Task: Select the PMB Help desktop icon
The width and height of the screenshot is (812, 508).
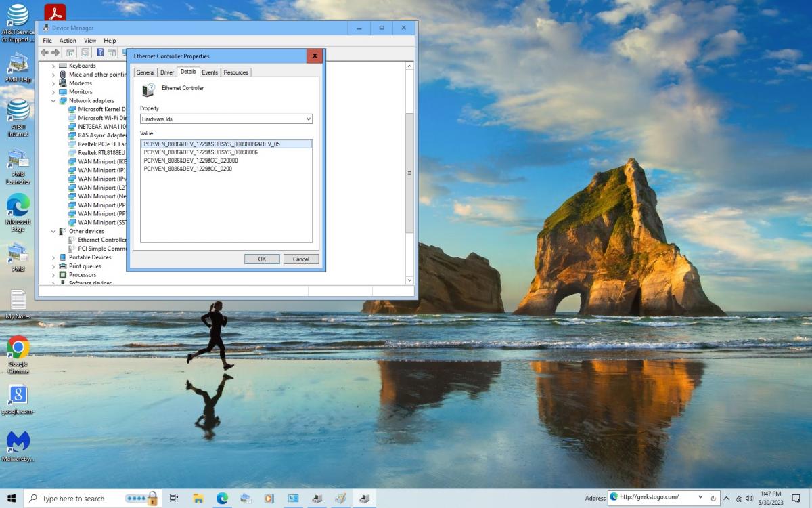Action: [18, 66]
